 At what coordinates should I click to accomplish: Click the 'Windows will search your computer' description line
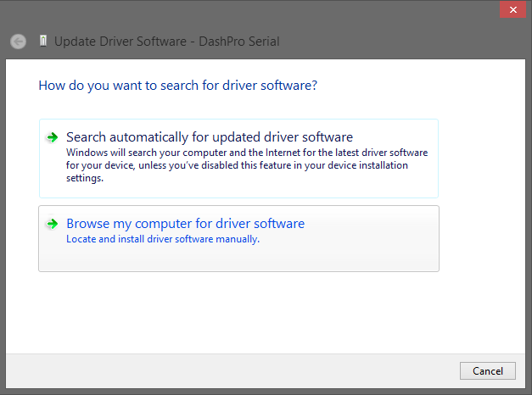pos(246,153)
